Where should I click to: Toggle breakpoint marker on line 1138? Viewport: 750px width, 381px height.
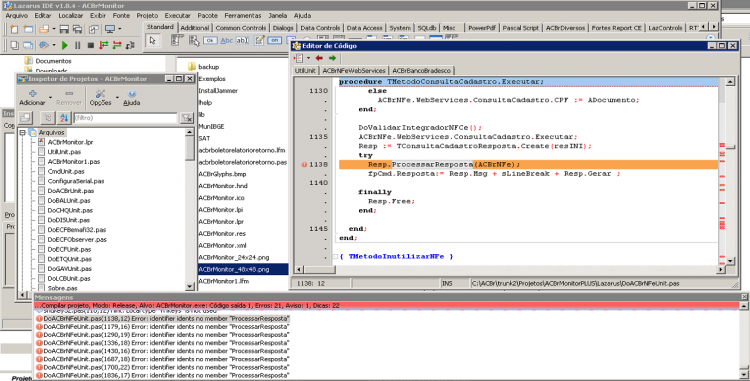click(x=304, y=164)
